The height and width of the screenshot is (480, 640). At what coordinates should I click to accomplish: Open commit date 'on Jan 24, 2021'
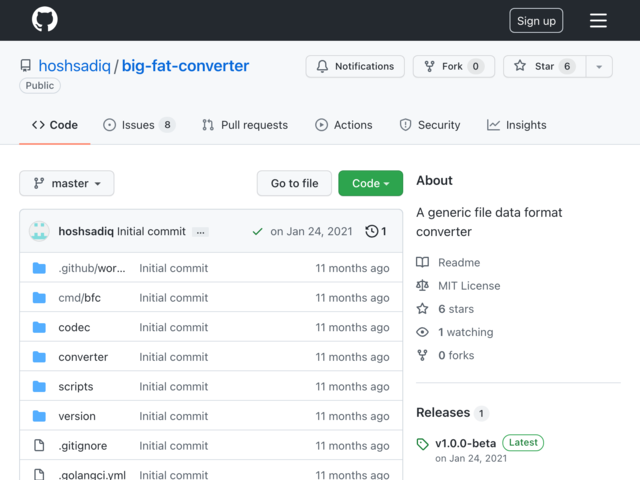[x=311, y=231]
